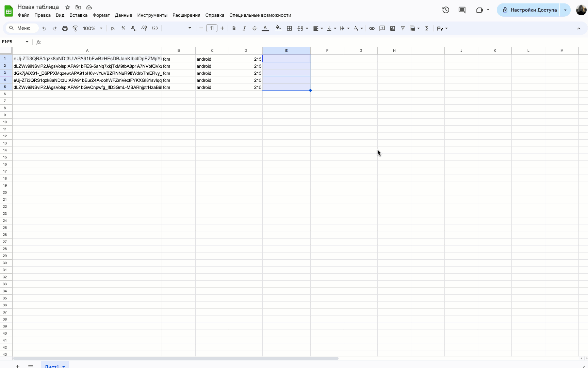Open the comments panel icon
This screenshot has height=368, width=588.
(462, 10)
